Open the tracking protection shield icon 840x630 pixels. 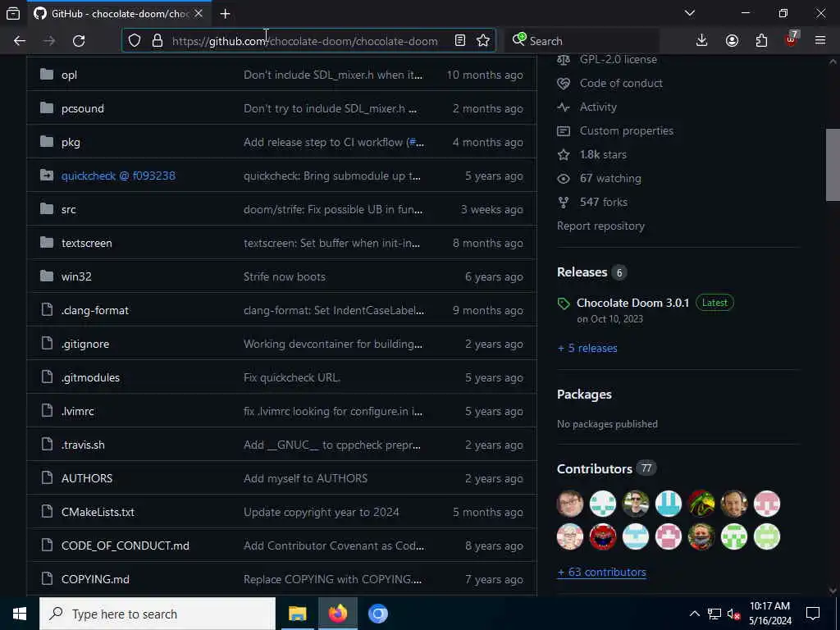(135, 41)
